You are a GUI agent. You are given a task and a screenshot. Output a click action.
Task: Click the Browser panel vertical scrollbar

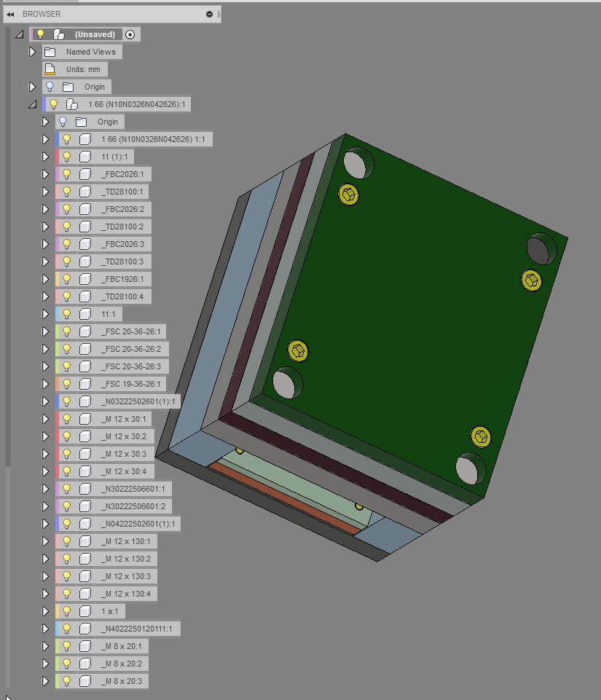7,245
